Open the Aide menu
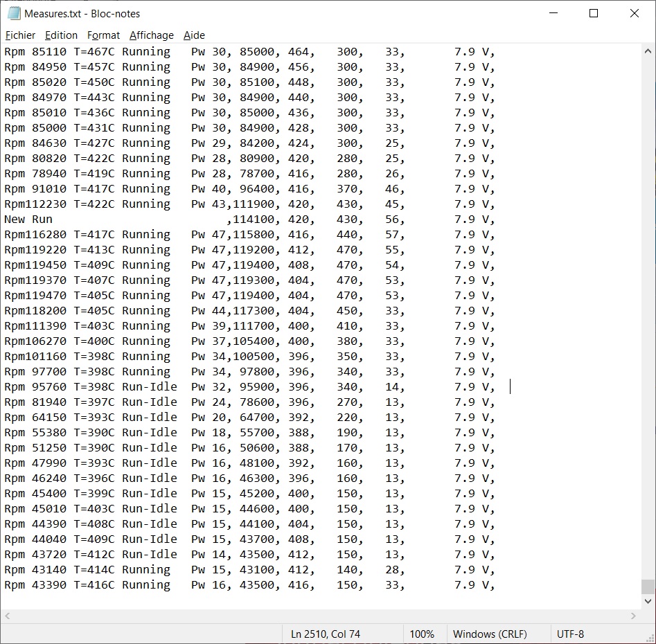Viewport: 656px width, 644px height. [194, 35]
